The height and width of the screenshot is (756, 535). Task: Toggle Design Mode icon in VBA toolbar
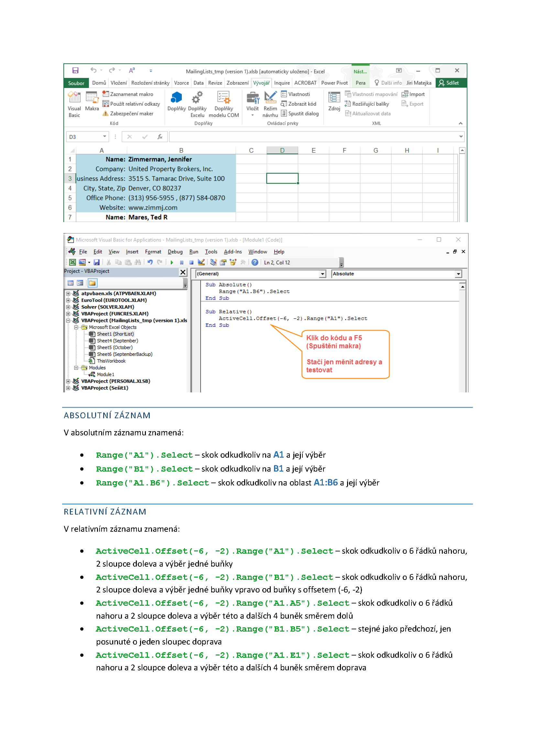[x=201, y=262]
